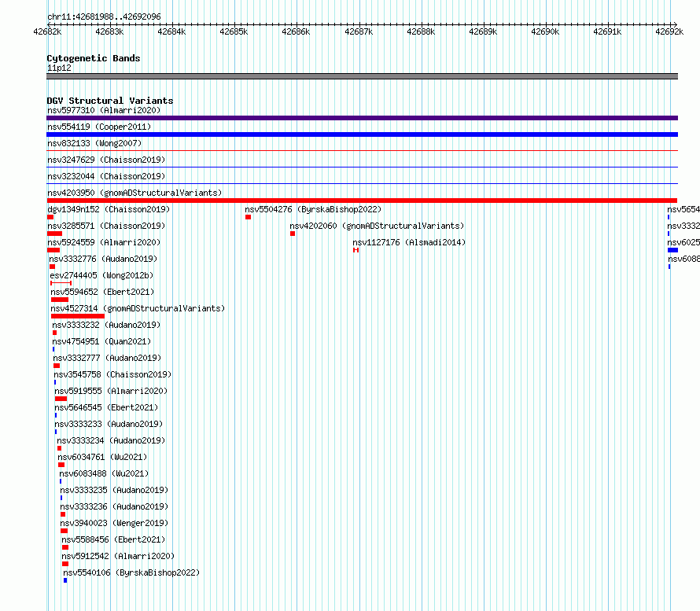Viewport: 700px width, 611px height.
Task: Click nsv3333235 (Audano2019) label
Action: [114, 490]
